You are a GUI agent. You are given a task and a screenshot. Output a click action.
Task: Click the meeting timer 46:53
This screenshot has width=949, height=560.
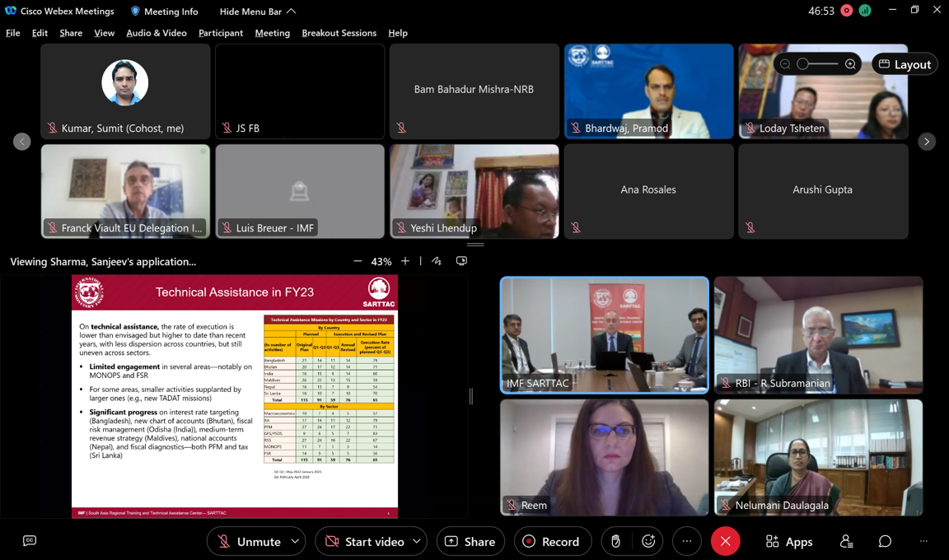tap(821, 12)
